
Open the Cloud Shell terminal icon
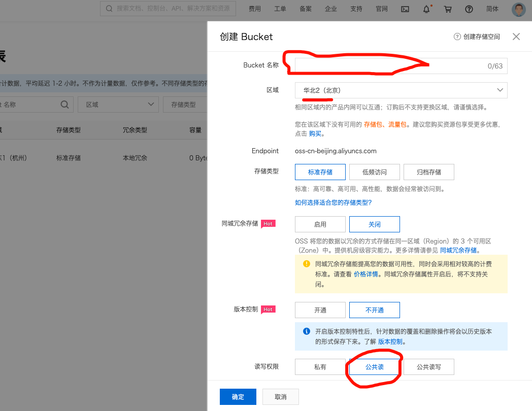point(405,9)
